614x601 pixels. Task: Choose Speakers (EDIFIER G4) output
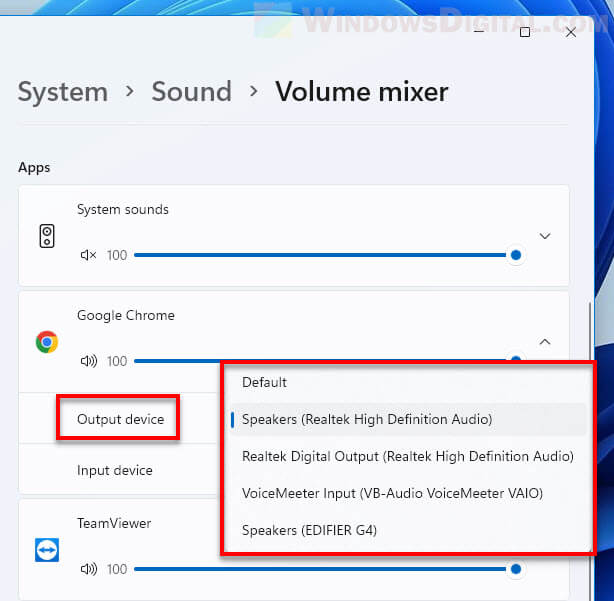pos(408,530)
